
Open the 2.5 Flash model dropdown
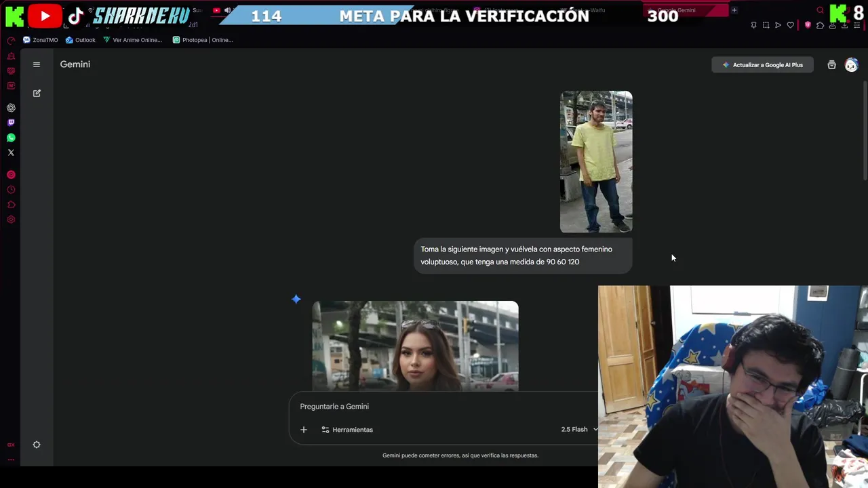pos(579,430)
